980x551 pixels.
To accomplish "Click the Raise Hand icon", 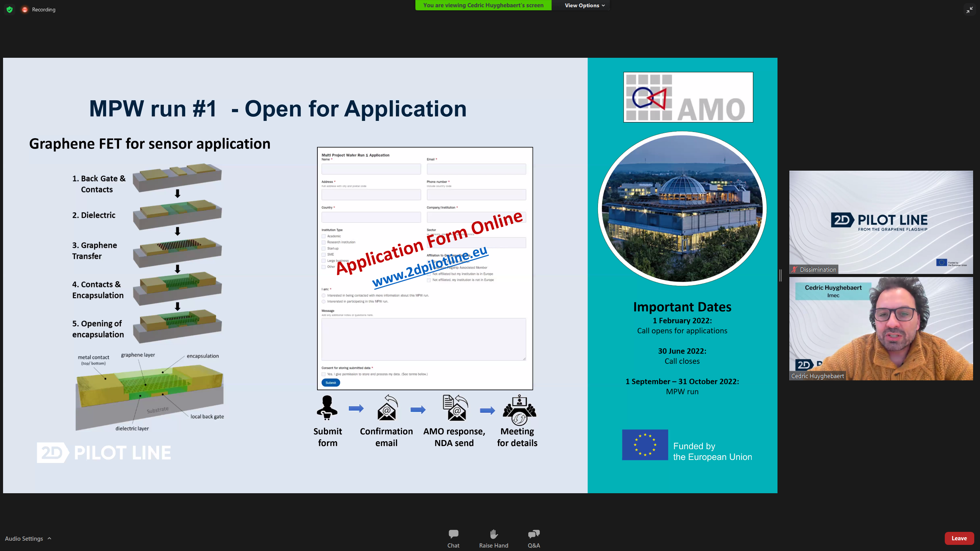I will pyautogui.click(x=493, y=534).
